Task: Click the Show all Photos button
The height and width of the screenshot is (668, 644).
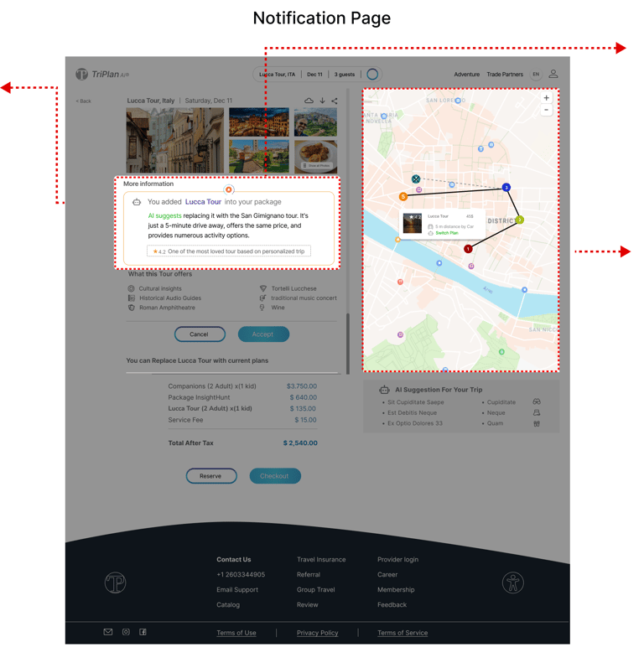Action: point(316,165)
